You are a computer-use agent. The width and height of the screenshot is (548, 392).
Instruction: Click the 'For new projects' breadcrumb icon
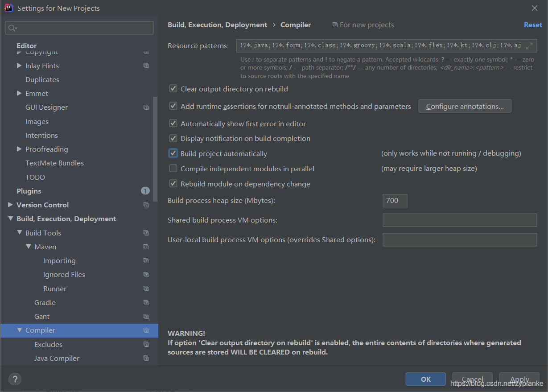(335, 25)
